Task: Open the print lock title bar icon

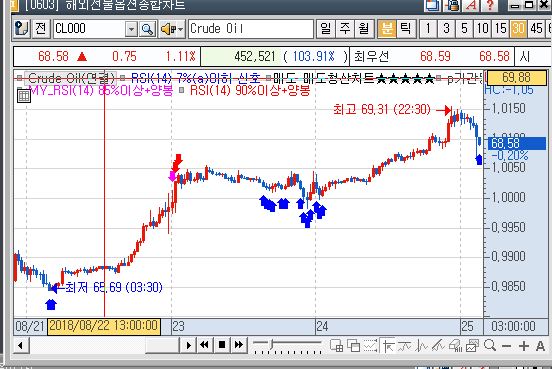Action: click(452, 5)
